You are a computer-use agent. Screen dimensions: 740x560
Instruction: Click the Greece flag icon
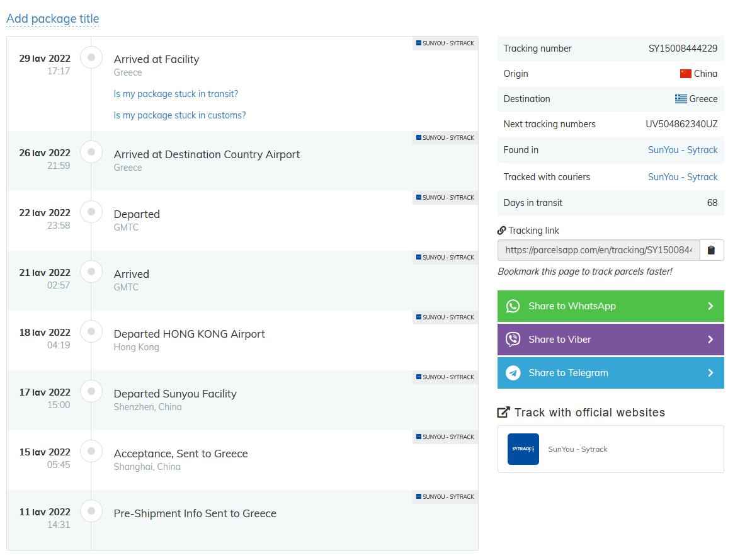point(681,99)
